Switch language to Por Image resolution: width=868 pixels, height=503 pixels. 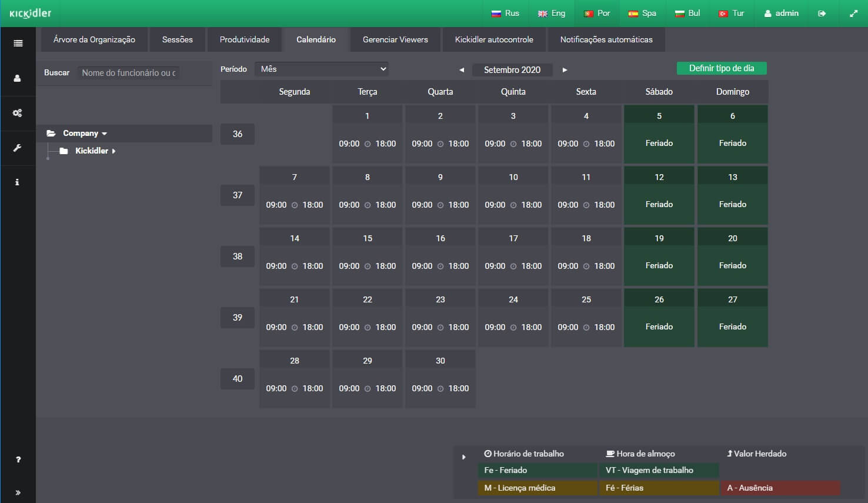597,14
